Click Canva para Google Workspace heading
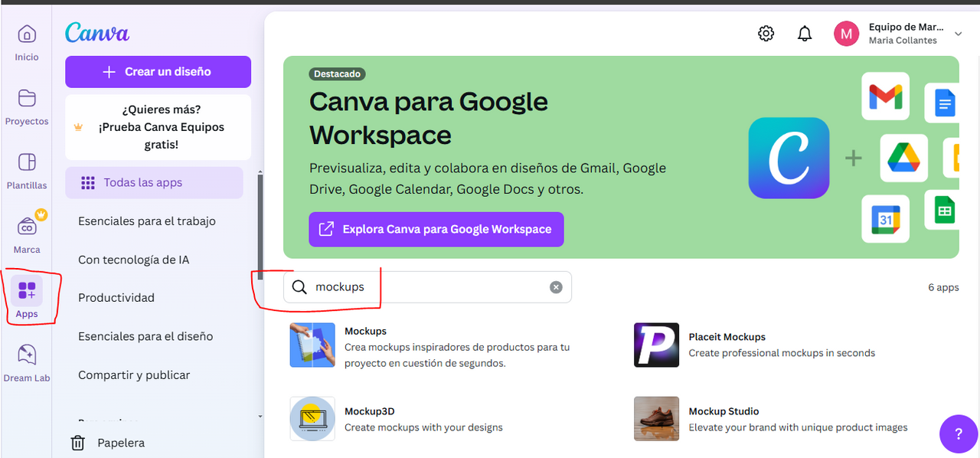The image size is (980, 458). 429,118
